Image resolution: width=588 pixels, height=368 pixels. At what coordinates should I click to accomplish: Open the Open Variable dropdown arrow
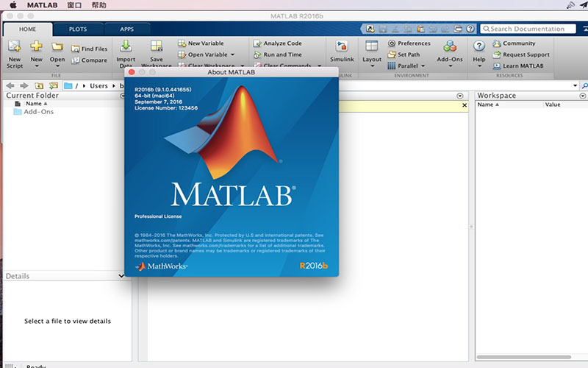coord(232,54)
